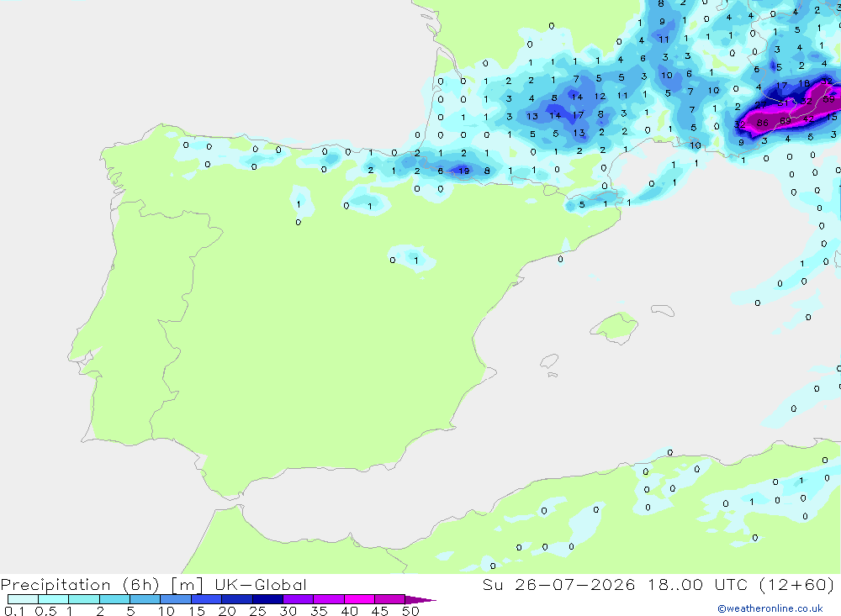The width and height of the screenshot is (841, 616).
Task: Click the map value '42'
Action: tap(808, 119)
